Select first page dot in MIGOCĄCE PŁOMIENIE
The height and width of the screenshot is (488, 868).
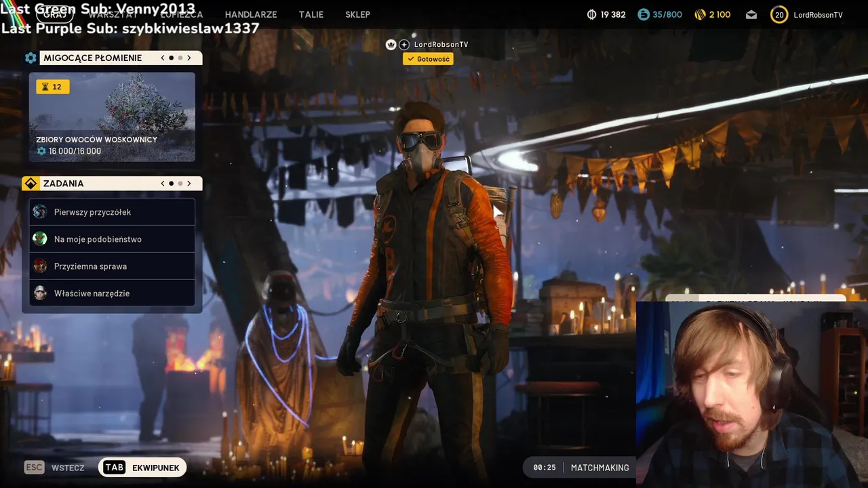(x=171, y=58)
